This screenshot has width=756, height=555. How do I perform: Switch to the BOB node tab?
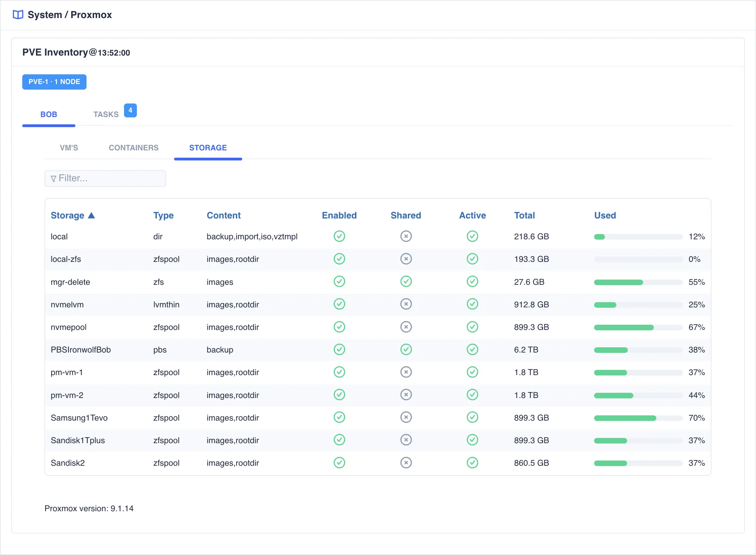tap(49, 114)
